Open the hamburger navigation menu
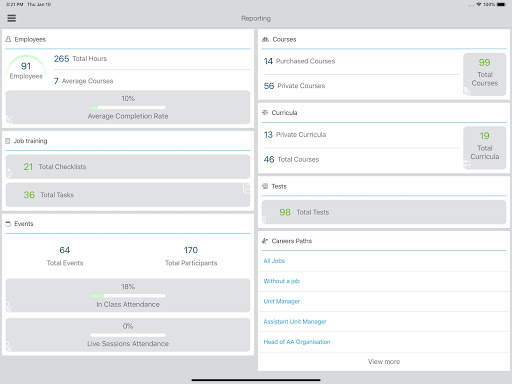512x384 pixels. (12, 18)
